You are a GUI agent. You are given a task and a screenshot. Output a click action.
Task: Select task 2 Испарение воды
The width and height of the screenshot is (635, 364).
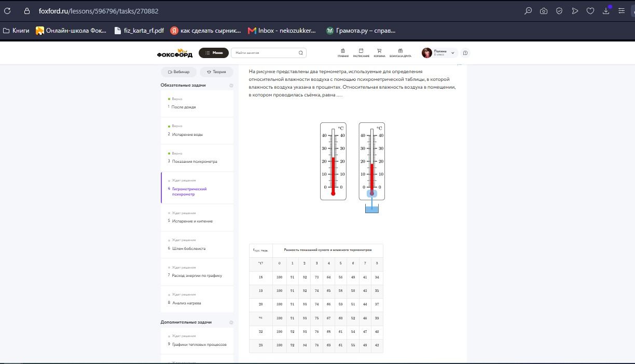click(197, 131)
